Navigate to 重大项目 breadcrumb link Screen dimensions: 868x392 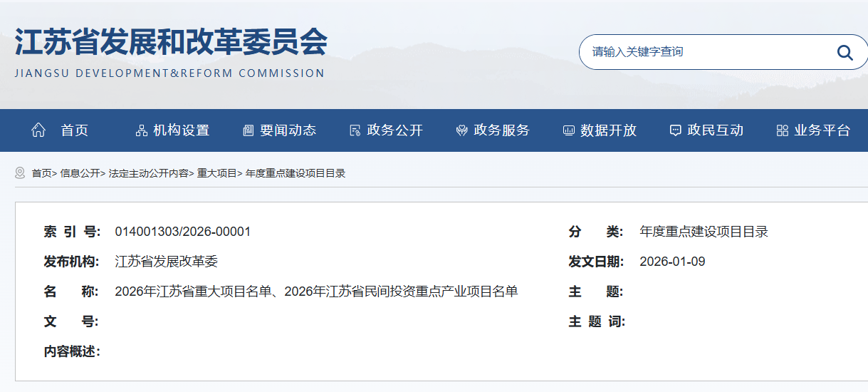coord(216,173)
